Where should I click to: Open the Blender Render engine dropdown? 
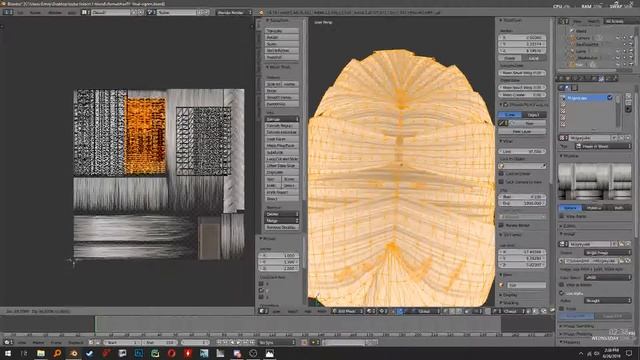(x=234, y=13)
